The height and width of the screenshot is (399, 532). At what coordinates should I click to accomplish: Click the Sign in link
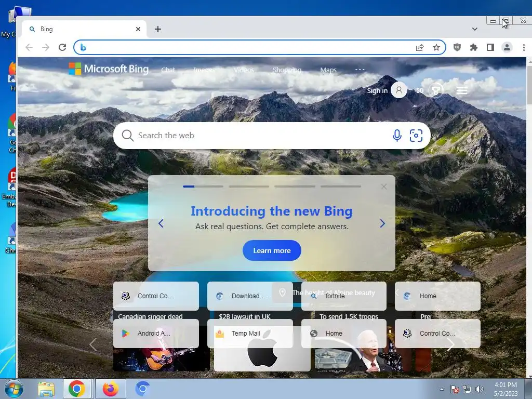[377, 90]
